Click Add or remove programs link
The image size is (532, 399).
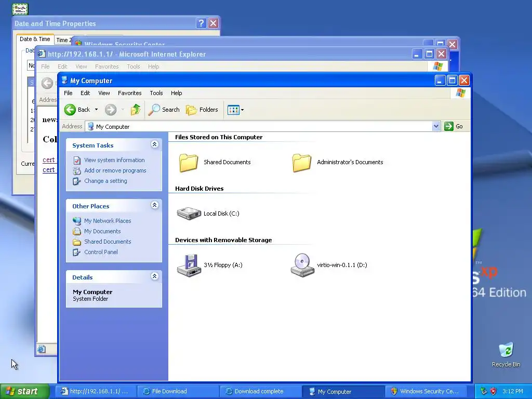pos(115,170)
